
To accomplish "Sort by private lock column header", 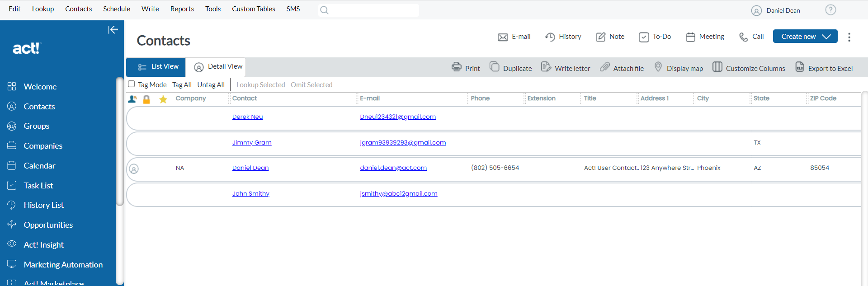I will click(x=146, y=99).
